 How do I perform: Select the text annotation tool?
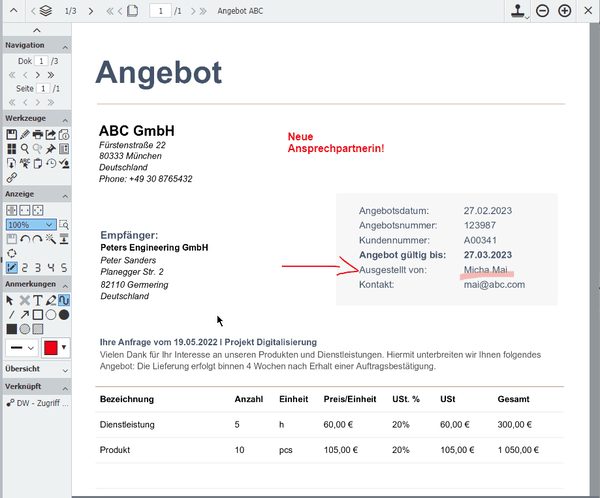(x=38, y=300)
